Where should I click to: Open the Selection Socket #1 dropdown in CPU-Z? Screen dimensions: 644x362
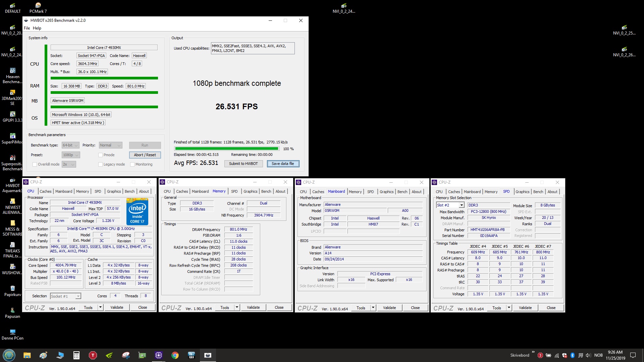(65, 296)
